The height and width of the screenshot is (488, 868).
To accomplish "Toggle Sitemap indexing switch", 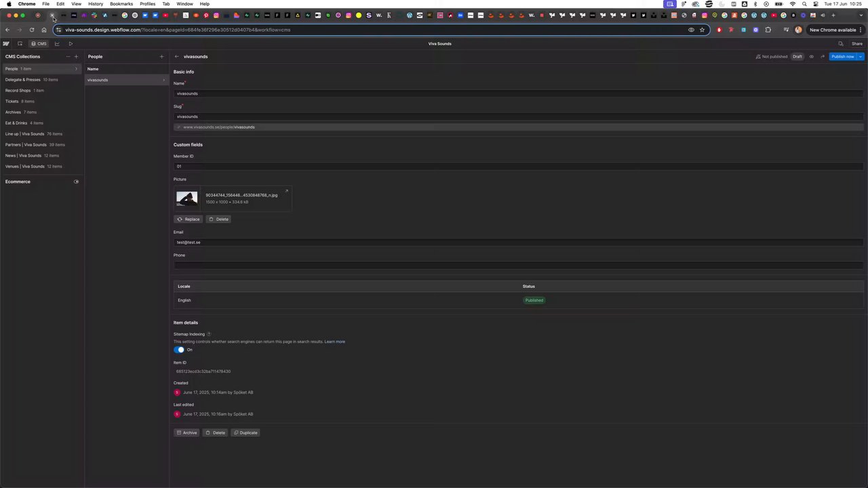I will click(x=179, y=350).
